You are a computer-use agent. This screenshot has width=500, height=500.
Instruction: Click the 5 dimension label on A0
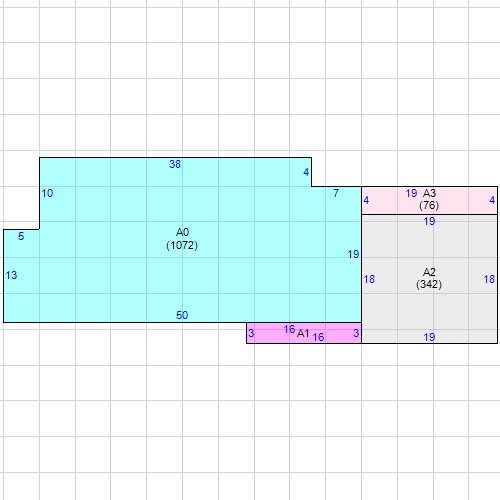(x=21, y=236)
